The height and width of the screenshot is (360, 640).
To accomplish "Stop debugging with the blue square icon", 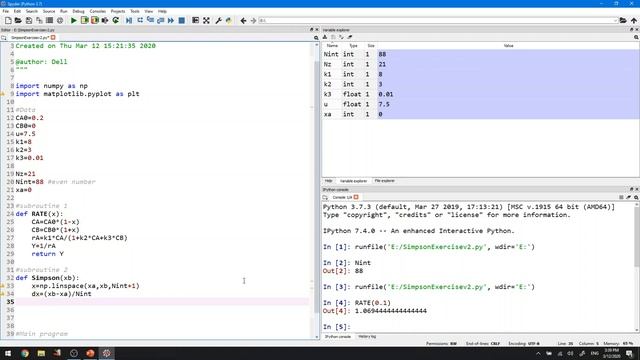I will (x=182, y=20).
